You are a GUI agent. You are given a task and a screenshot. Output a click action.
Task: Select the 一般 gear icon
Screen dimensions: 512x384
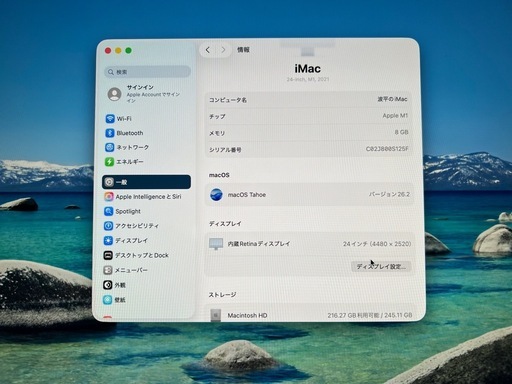[109, 182]
